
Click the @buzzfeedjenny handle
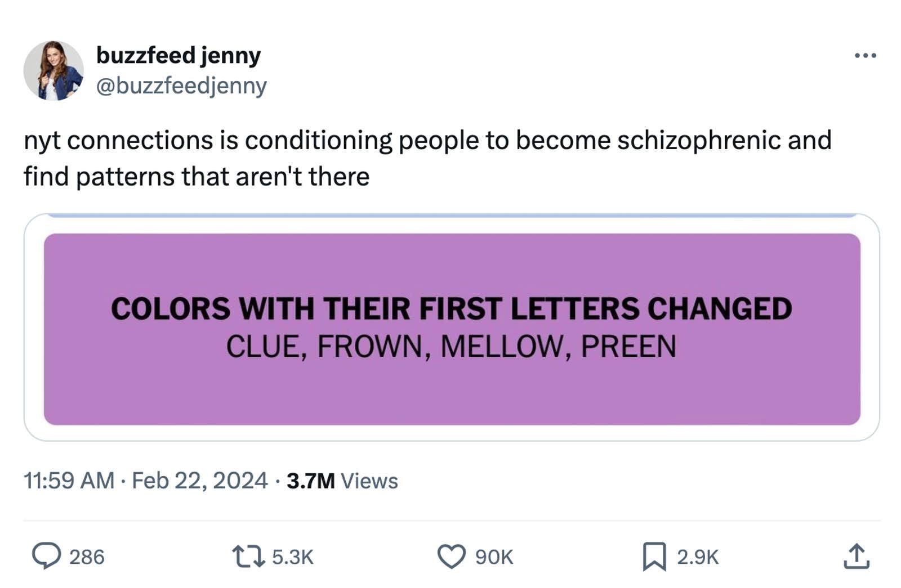181,86
